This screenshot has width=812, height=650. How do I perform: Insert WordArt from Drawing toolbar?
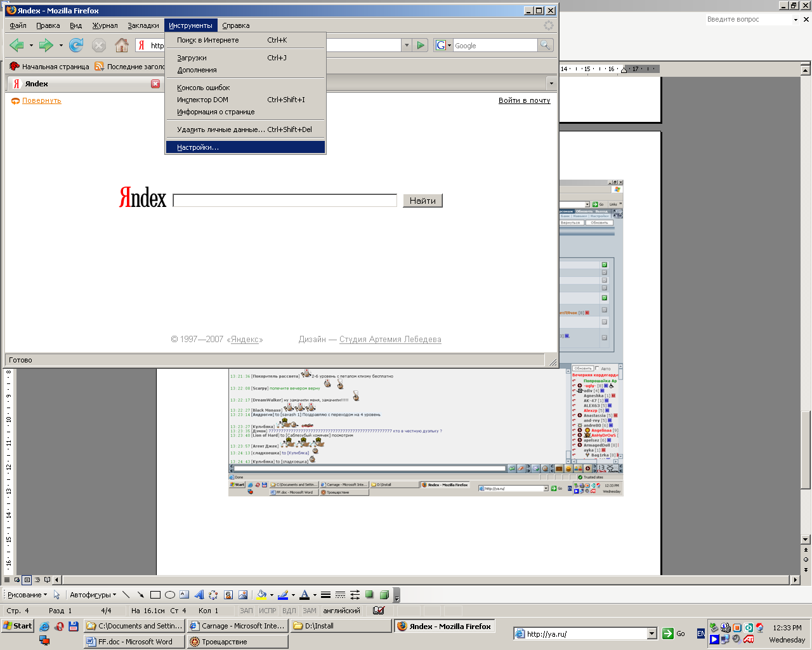click(199, 595)
